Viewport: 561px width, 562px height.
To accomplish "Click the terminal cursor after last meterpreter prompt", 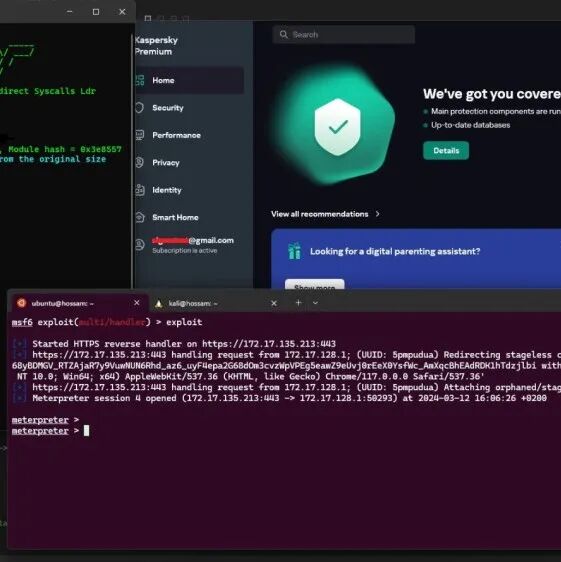I will click(x=86, y=430).
